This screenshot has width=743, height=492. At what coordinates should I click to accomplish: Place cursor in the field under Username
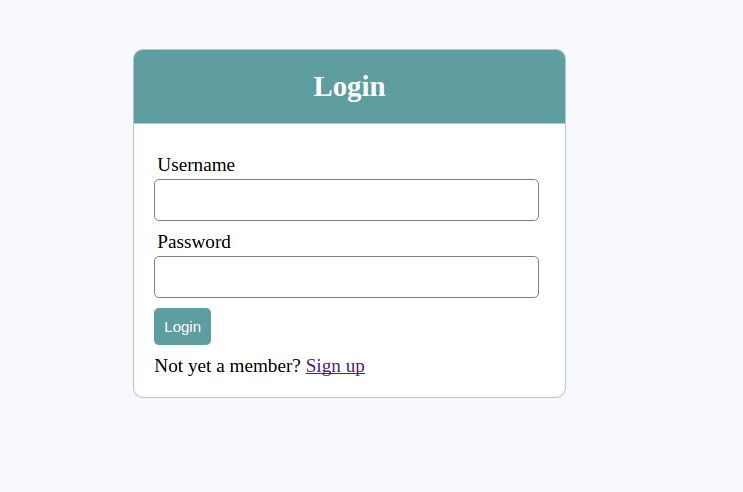[x=346, y=200]
